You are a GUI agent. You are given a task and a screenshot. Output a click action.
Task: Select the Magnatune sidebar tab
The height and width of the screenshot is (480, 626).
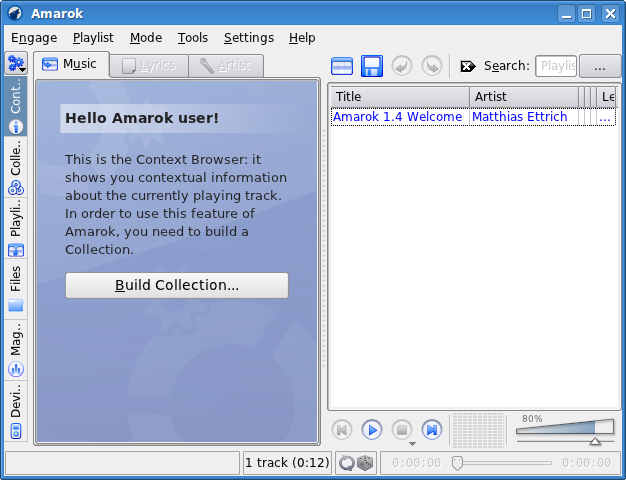(16, 350)
